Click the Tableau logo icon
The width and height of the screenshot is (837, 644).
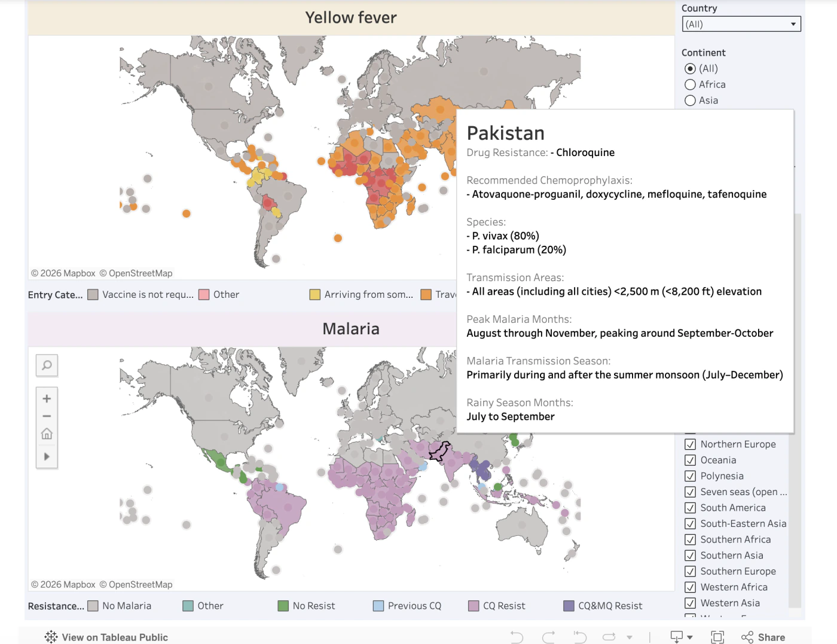point(51,637)
